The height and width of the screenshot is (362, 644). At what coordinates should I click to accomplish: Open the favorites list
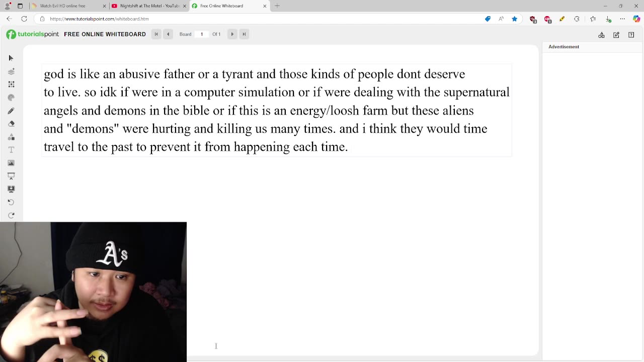(x=593, y=19)
